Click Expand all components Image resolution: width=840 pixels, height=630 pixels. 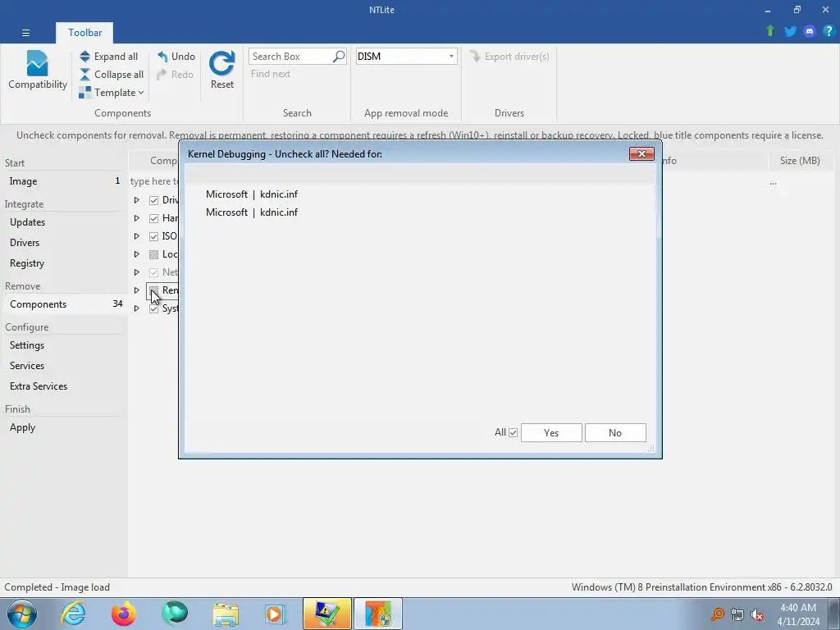(109, 57)
